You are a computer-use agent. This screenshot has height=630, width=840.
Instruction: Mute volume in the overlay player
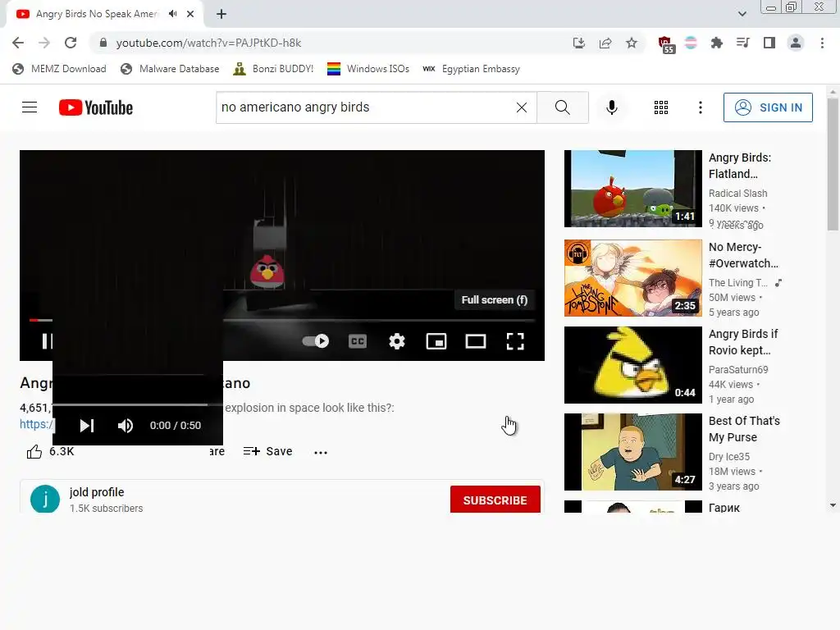126,426
